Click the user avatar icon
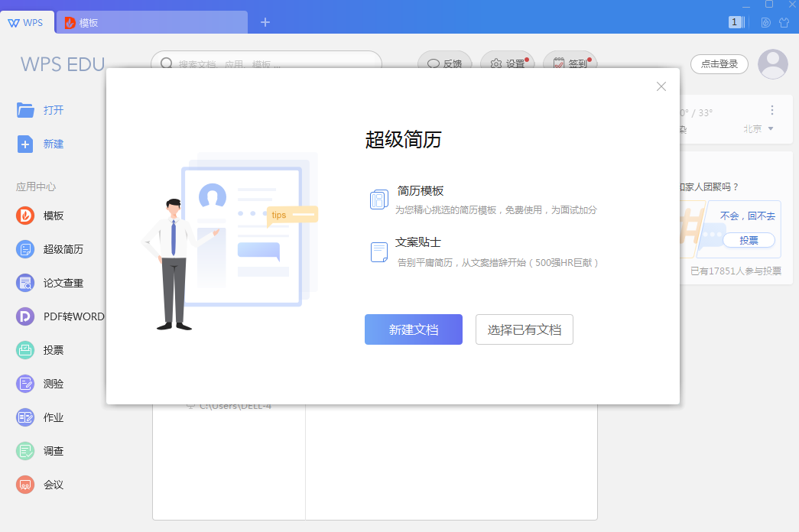The width and height of the screenshot is (799, 532). tap(773, 64)
